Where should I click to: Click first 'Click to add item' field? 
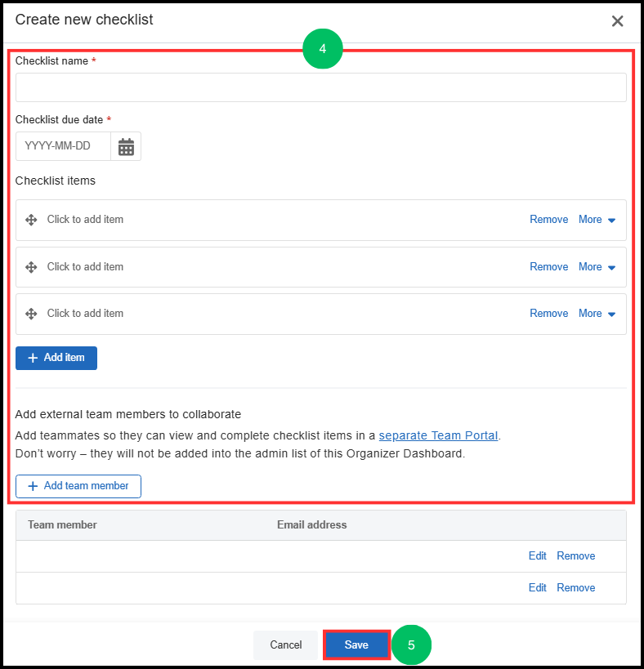(x=85, y=219)
